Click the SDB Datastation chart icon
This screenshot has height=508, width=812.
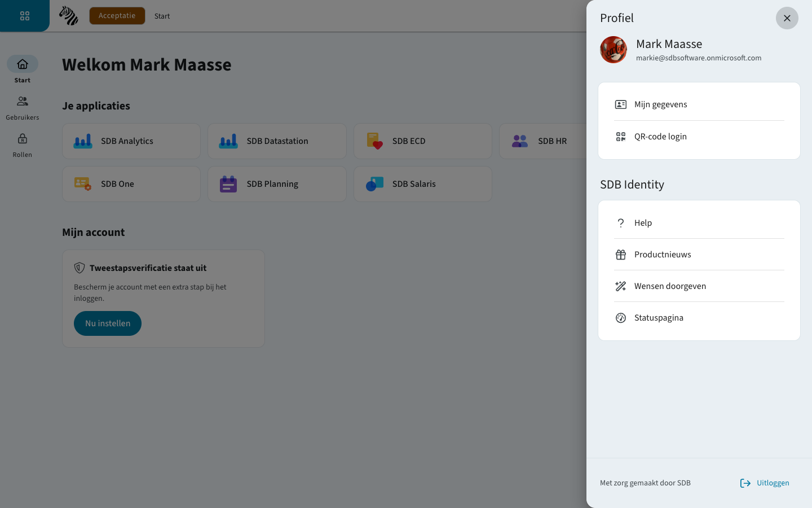tap(228, 141)
